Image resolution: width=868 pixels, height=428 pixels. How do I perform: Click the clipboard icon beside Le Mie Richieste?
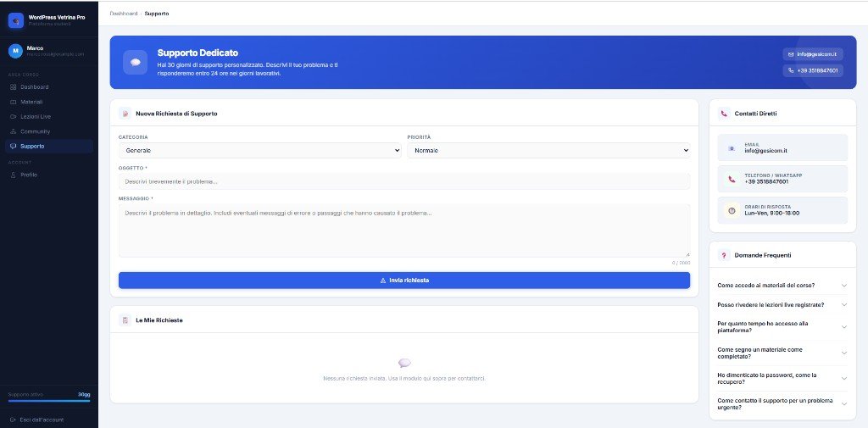125,320
